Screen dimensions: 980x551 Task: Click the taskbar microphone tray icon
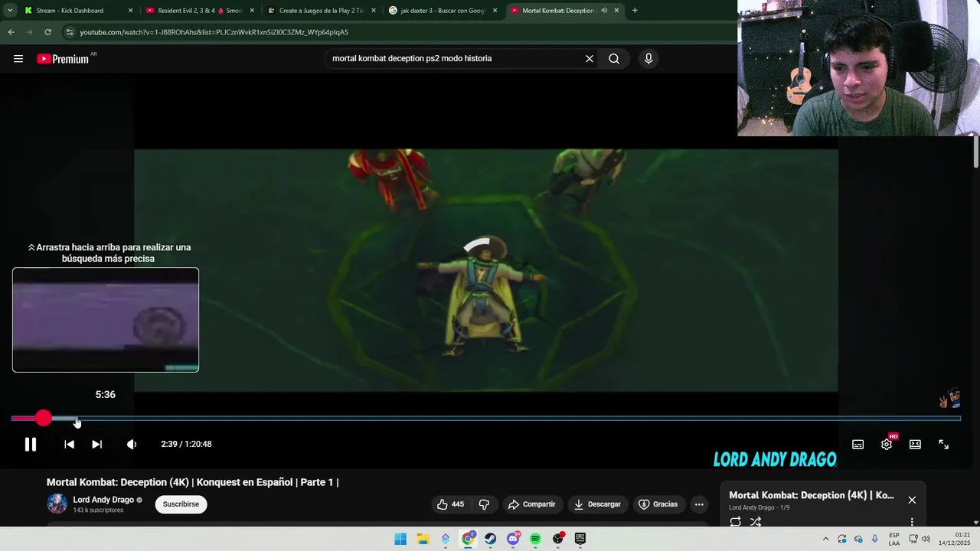click(875, 539)
